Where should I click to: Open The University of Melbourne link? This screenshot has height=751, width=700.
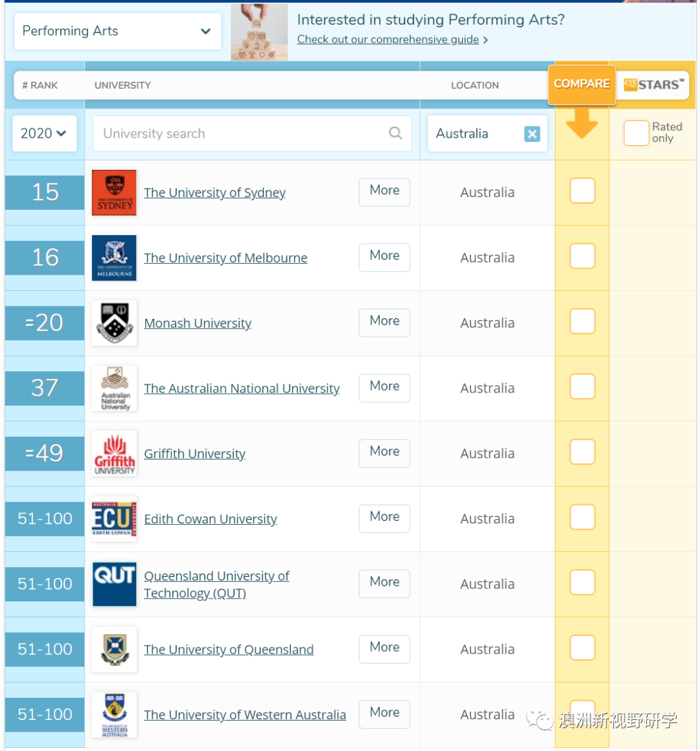coord(226,258)
